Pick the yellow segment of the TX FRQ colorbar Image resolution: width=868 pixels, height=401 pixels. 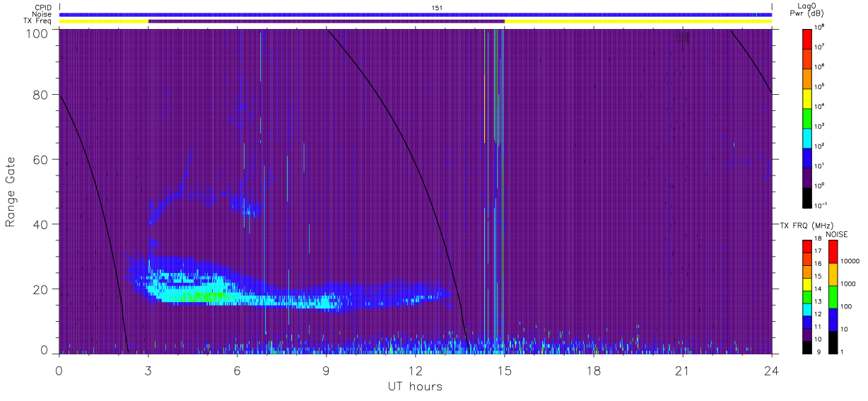[x=807, y=284]
